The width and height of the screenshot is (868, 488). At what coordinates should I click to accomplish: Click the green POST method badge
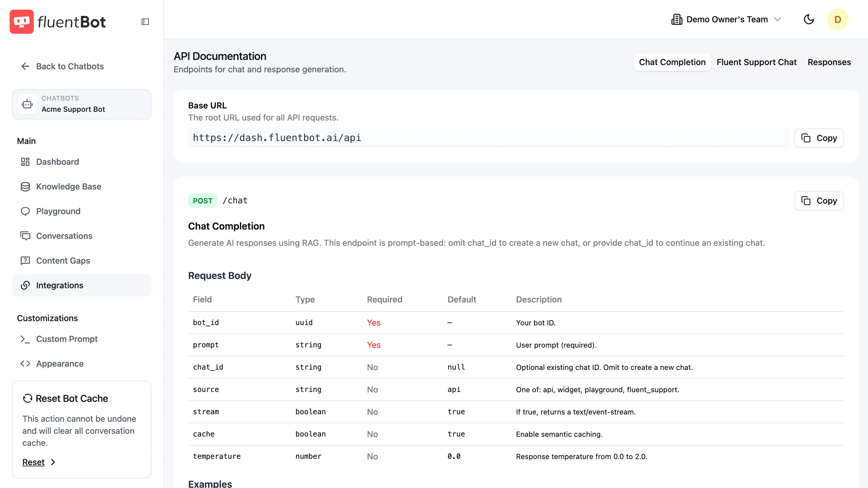point(203,201)
